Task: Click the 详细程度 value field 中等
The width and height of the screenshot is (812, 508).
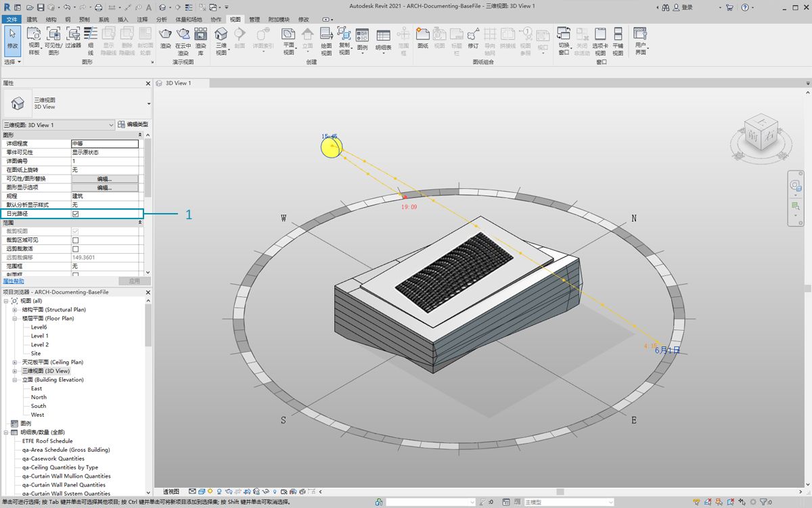Action: (x=104, y=143)
